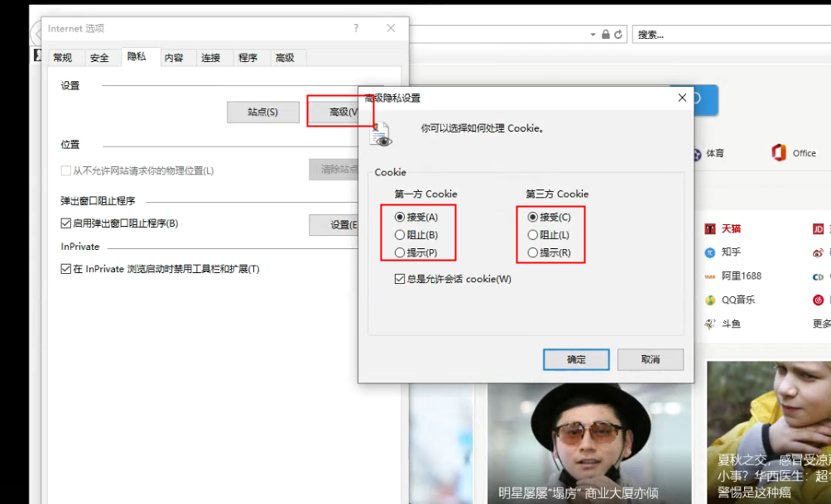This screenshot has height=504, width=831.
Task: Toggle InPrivate 禁用工具栏和扩展(T) checkbox
Action: coord(66,269)
